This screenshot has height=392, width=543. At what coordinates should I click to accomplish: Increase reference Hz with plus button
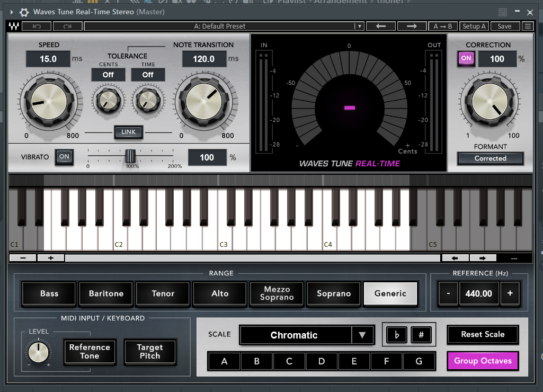[510, 293]
